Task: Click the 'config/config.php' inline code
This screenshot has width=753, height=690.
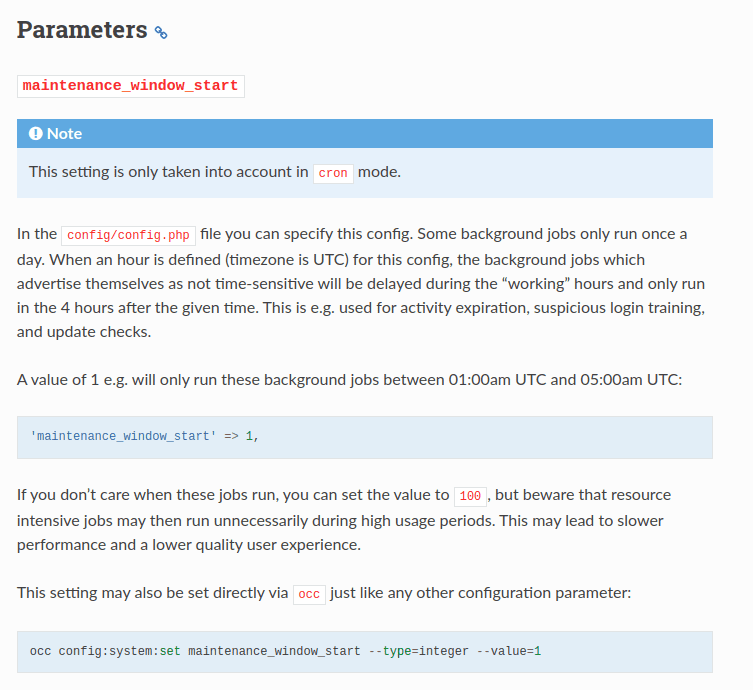Action: click(x=128, y=235)
